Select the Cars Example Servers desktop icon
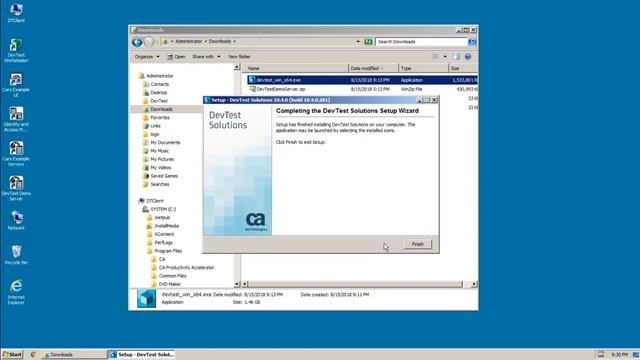Image resolution: width=640 pixels, height=360 pixels. coord(16,154)
